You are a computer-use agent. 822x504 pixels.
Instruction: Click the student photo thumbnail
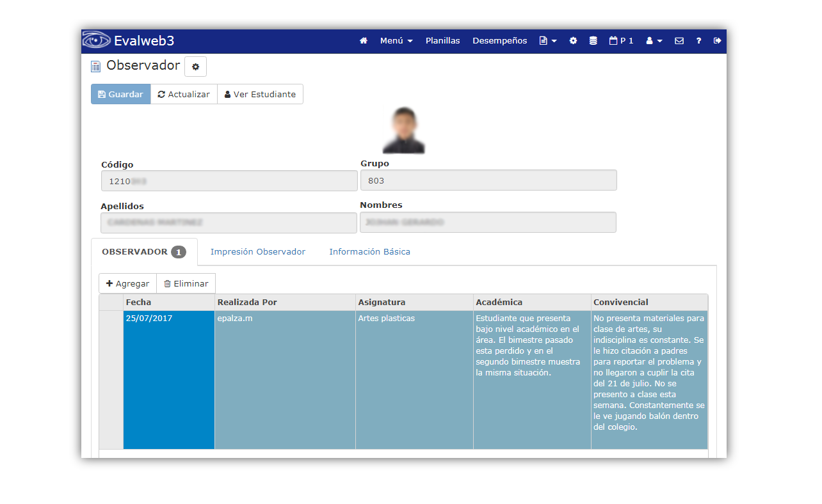(403, 130)
